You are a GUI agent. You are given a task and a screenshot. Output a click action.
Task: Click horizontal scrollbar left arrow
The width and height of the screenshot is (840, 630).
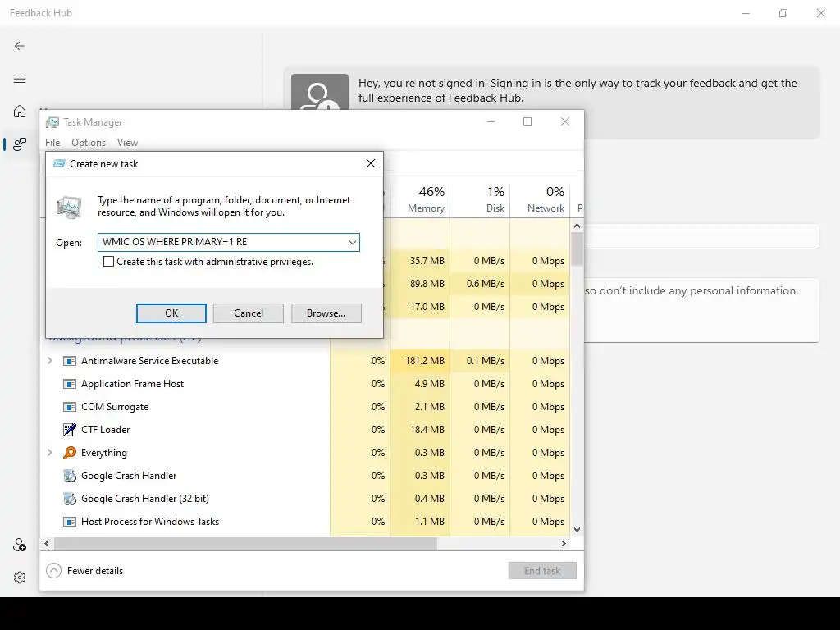47,543
